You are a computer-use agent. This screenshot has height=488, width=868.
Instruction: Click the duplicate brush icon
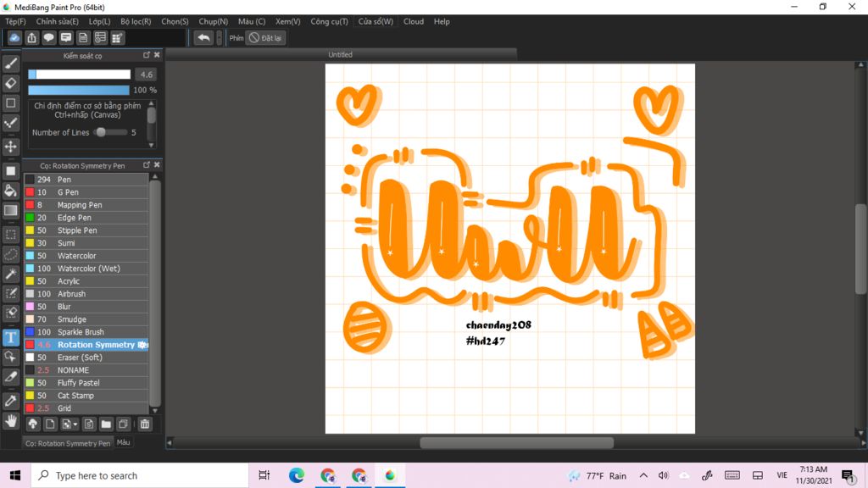pyautogui.click(x=123, y=424)
